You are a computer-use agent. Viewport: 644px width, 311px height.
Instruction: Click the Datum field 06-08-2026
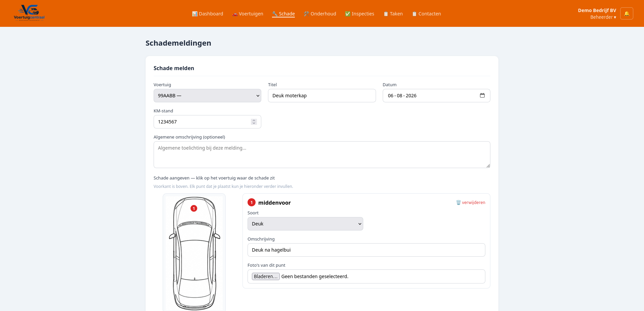tap(436, 96)
